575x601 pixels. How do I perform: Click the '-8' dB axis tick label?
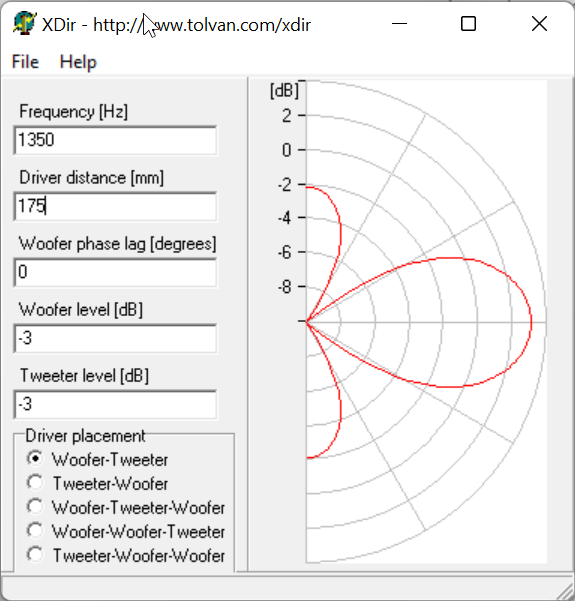[x=285, y=287]
